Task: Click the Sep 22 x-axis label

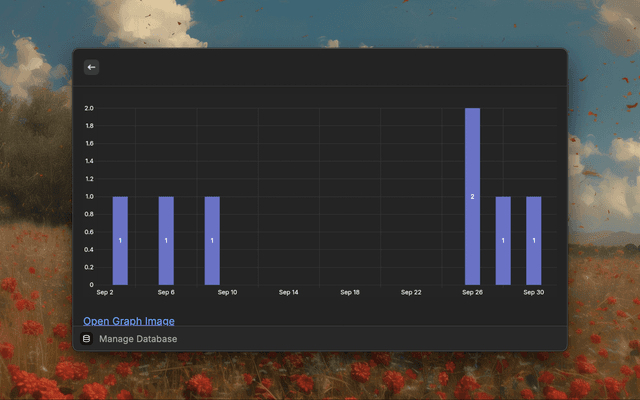Action: [411, 293]
